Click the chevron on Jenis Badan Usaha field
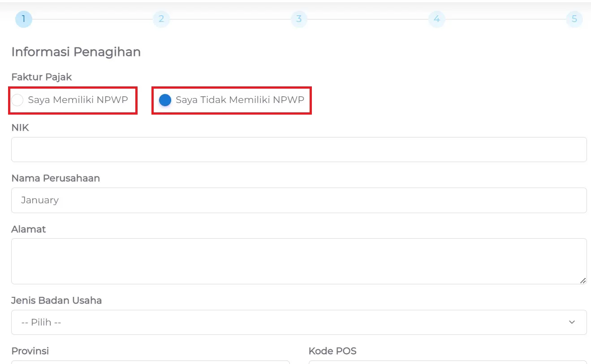This screenshot has height=364, width=591. [572, 322]
